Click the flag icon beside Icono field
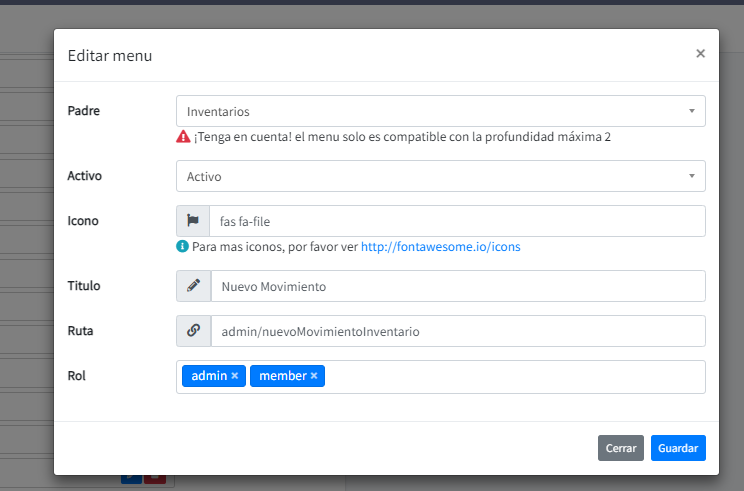 point(193,221)
